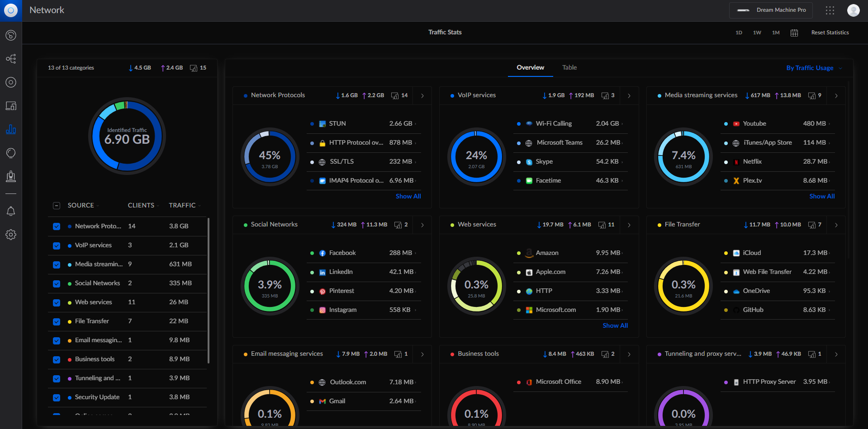Expand the File Transfer card chevron
This screenshot has width=868, height=429.
tap(836, 225)
